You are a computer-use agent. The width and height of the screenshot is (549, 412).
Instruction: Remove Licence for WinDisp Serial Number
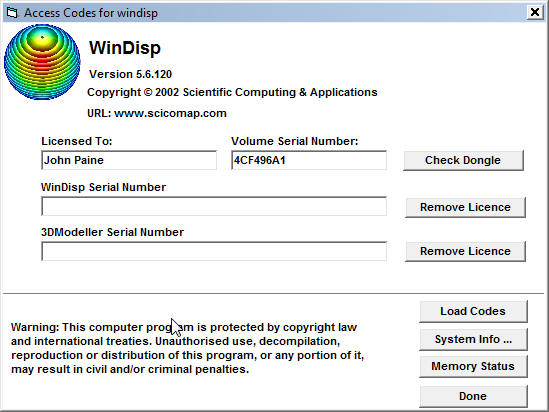tap(465, 207)
